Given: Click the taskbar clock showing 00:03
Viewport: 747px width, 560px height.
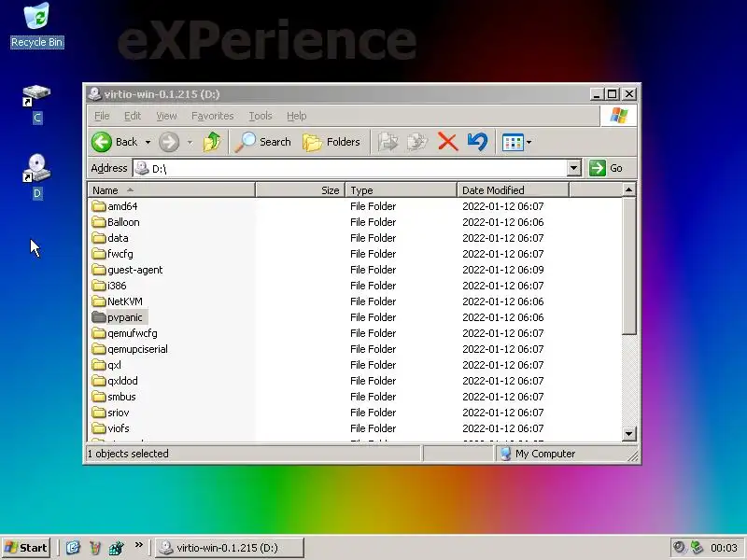Looking at the screenshot, I should (724, 548).
